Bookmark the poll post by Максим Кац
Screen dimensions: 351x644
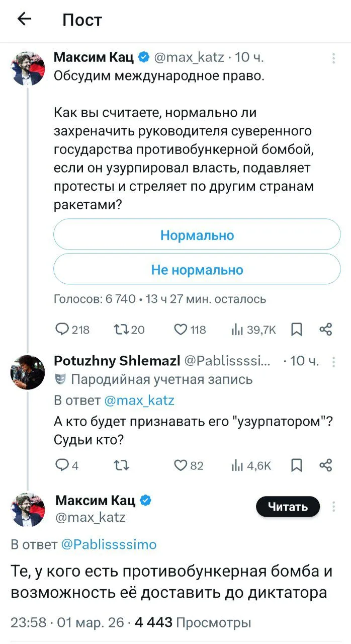tap(297, 330)
